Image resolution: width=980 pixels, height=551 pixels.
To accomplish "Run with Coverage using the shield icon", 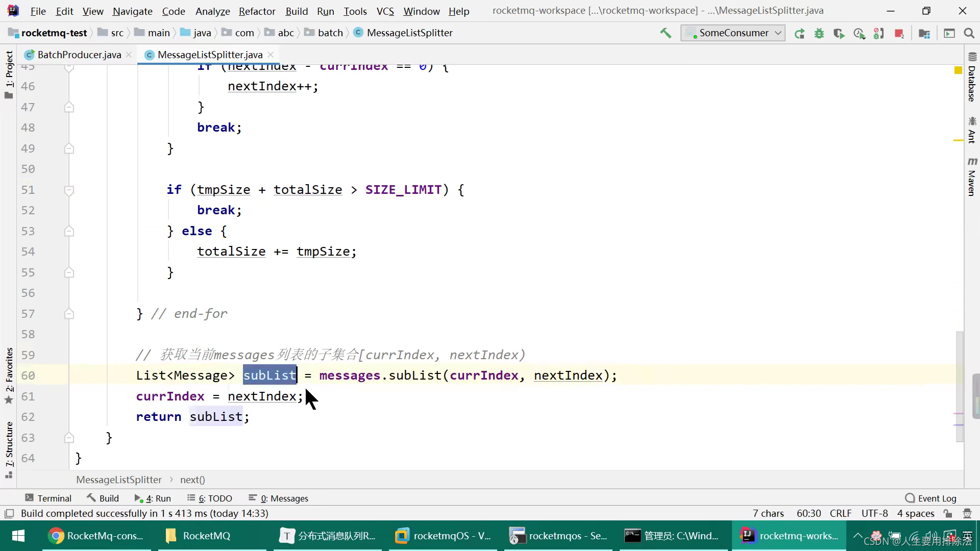I will (x=839, y=34).
